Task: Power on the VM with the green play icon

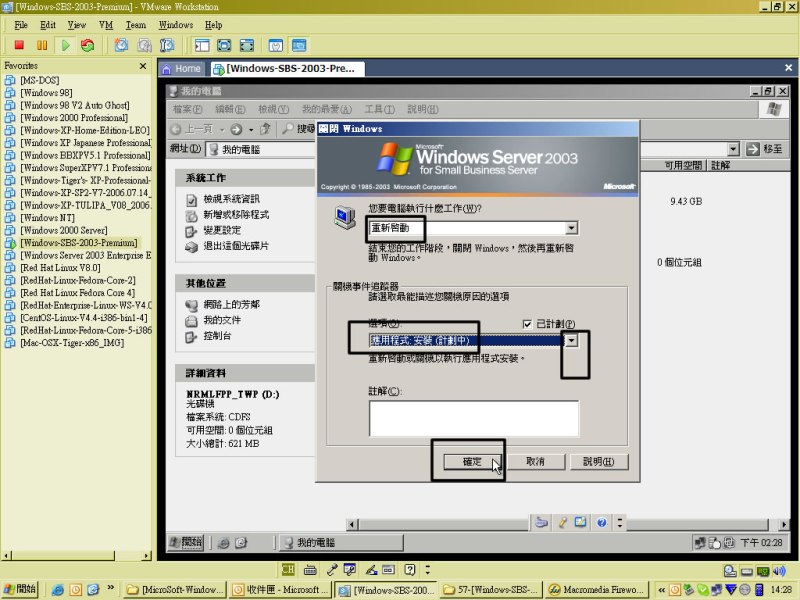Action: point(65,45)
